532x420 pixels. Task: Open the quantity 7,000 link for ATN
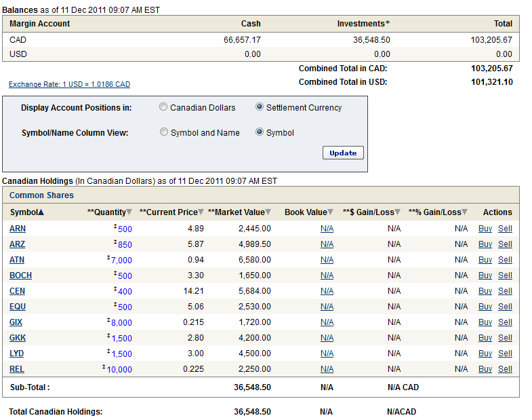coord(122,261)
